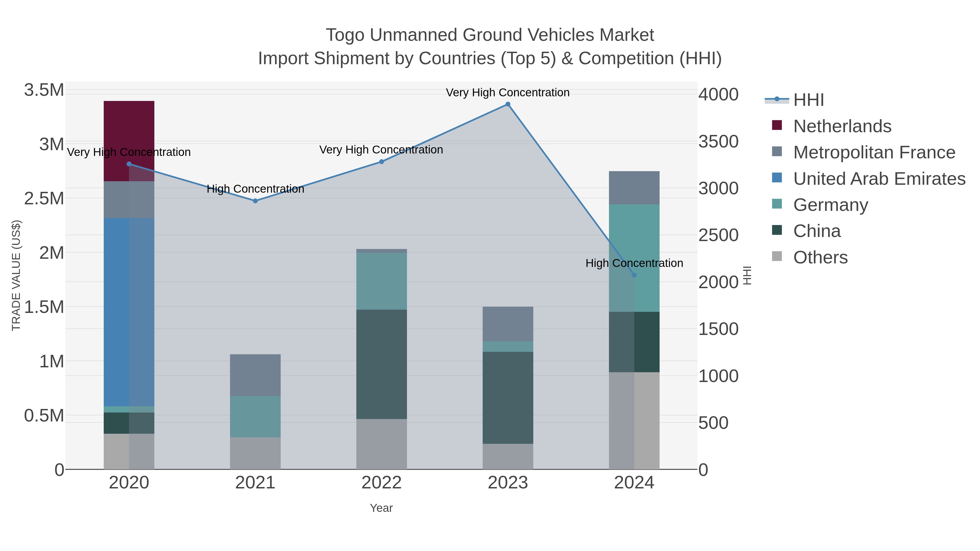Toggle Others legend entry
Screen dimensions: 980x551
tap(810, 257)
